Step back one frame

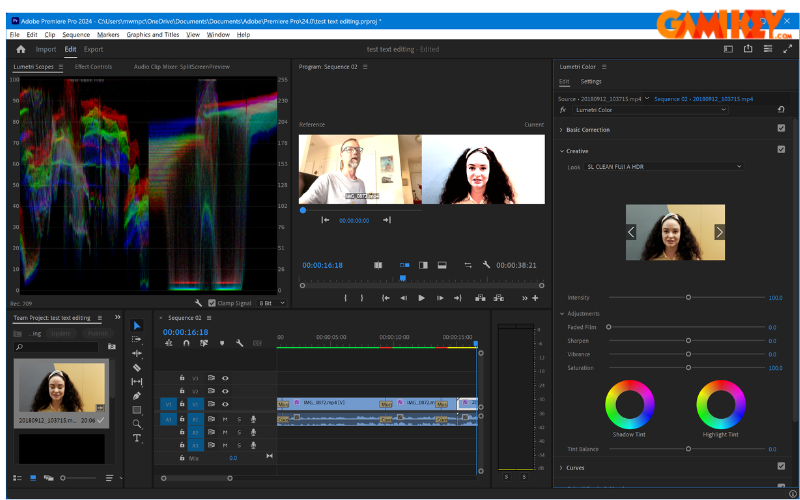(x=404, y=298)
